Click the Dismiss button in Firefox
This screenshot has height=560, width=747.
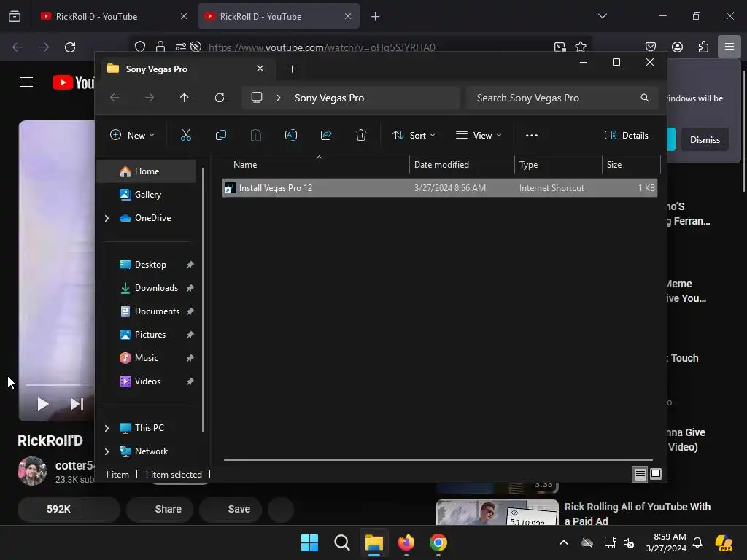pyautogui.click(x=705, y=139)
